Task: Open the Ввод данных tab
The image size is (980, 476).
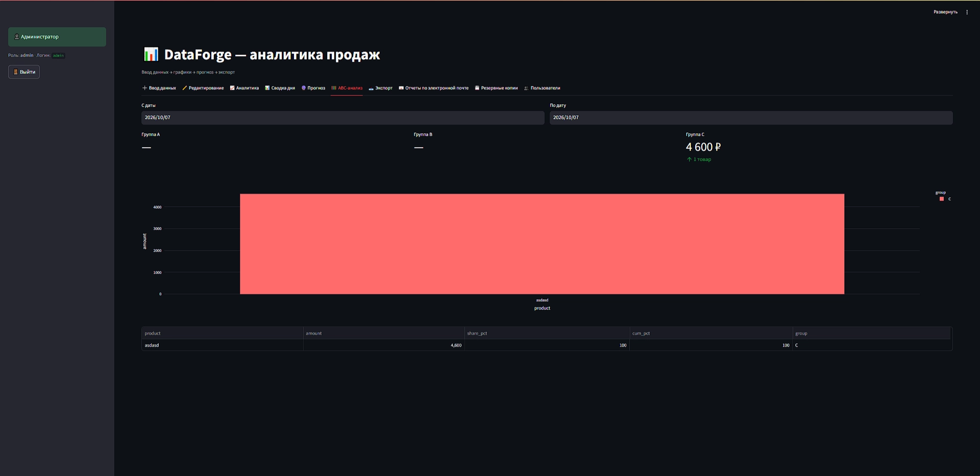Action: click(159, 88)
